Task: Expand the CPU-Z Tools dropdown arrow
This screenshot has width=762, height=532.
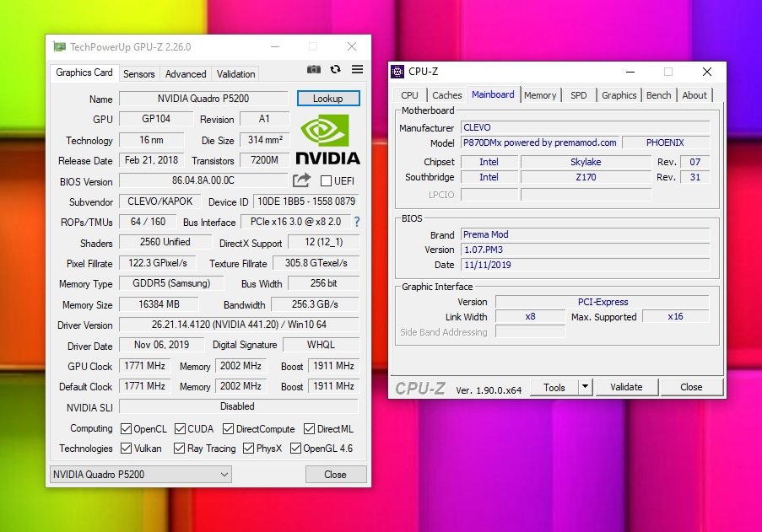Action: (585, 387)
